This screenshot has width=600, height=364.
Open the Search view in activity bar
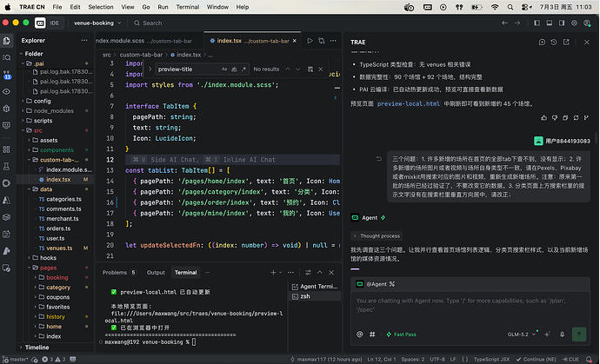point(6,57)
